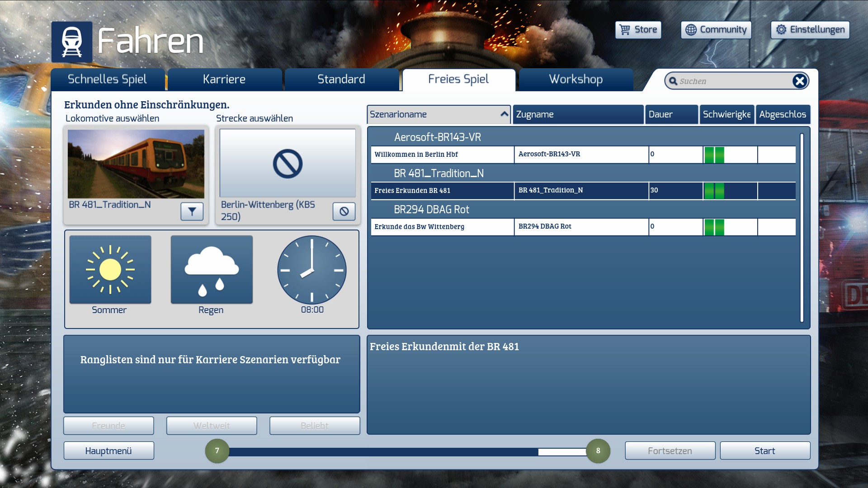868x488 pixels.
Task: Sort list by the Dauer column header
Action: (671, 114)
